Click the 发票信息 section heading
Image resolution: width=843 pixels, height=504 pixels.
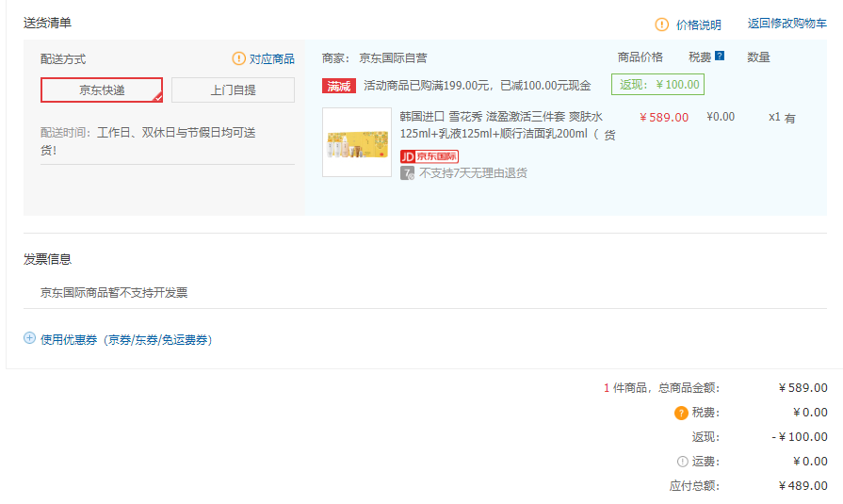(47, 259)
